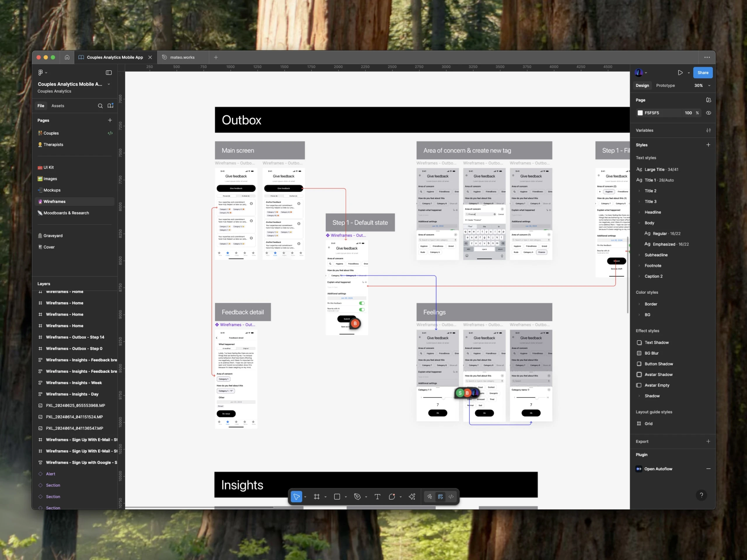Open a new tab with plus

(216, 57)
